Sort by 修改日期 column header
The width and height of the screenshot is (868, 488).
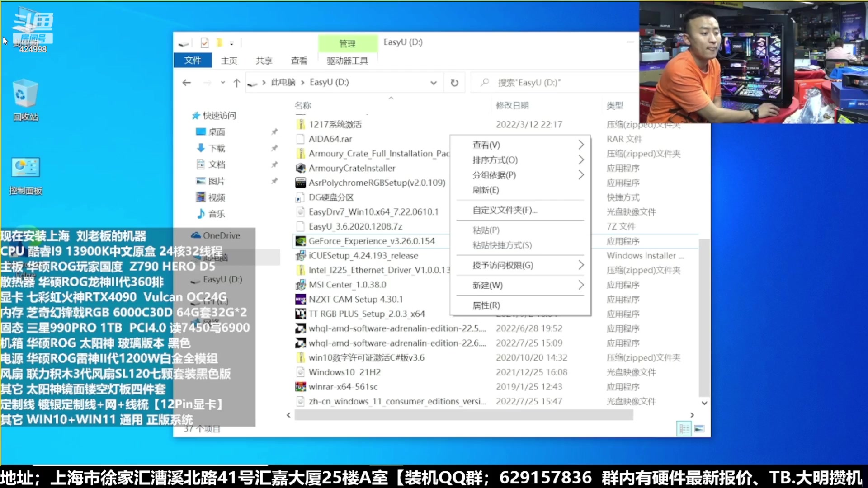tap(512, 105)
